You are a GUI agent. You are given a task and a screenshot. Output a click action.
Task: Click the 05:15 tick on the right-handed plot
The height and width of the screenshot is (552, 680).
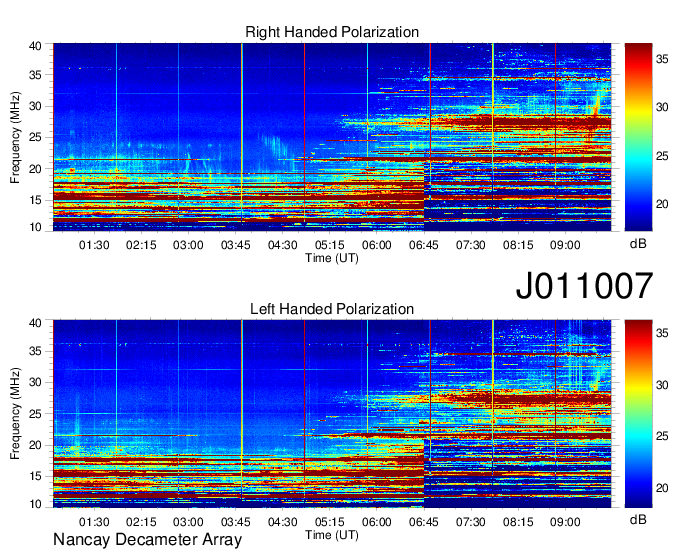pos(330,245)
